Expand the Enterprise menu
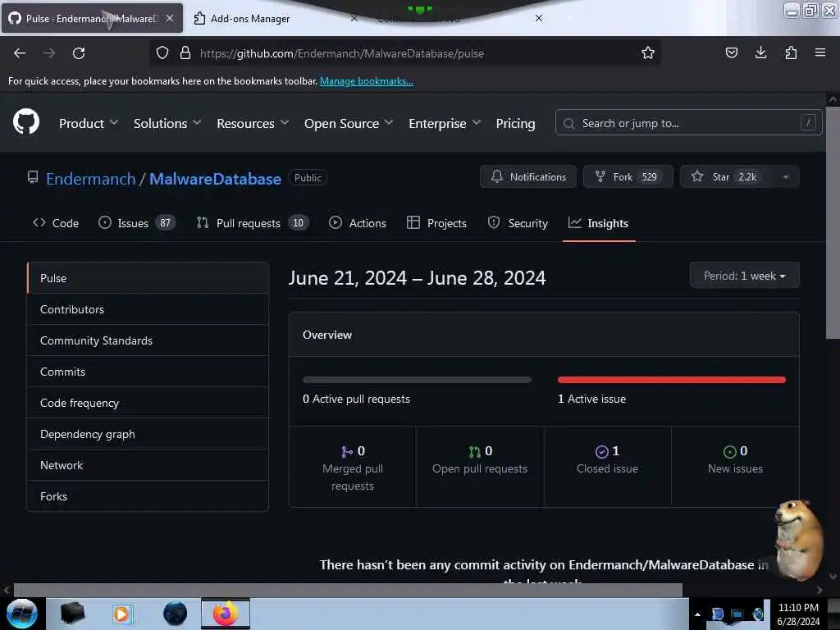Viewport: 840px width, 630px height. (x=445, y=123)
